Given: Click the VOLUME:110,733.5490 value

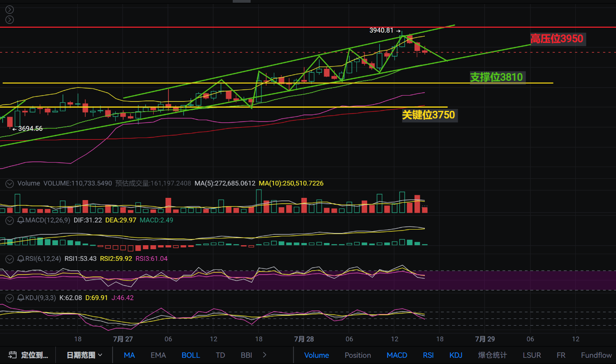Looking at the screenshot, I should tap(78, 183).
